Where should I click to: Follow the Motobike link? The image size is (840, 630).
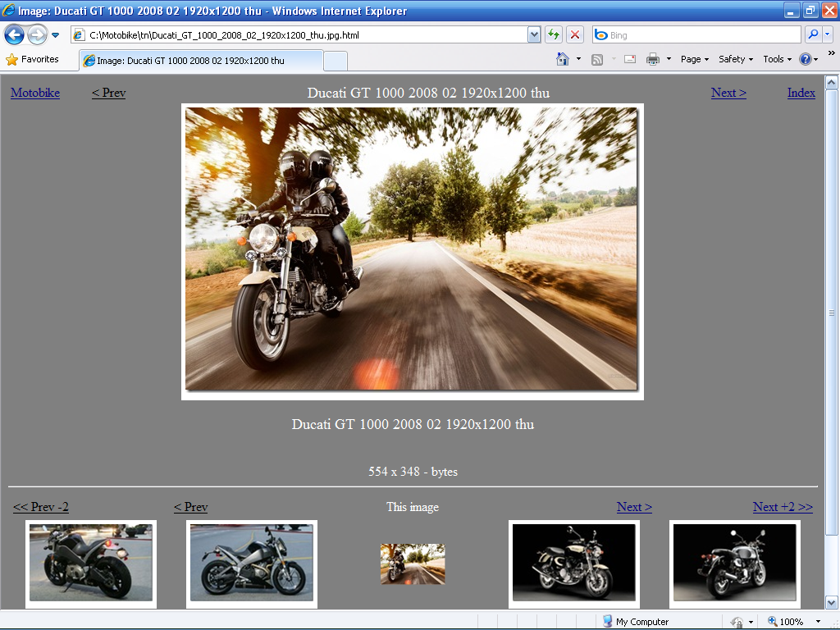pyautogui.click(x=35, y=93)
